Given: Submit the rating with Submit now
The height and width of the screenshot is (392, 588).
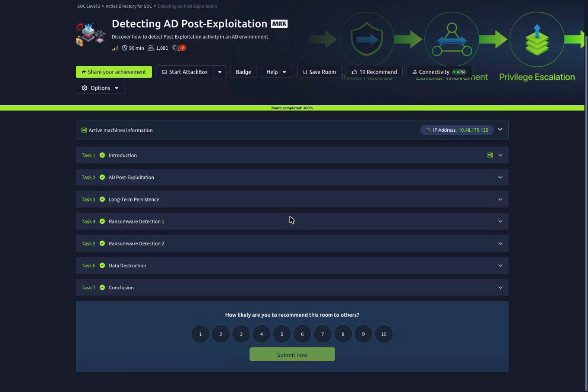Looking at the screenshot, I should coord(292,354).
